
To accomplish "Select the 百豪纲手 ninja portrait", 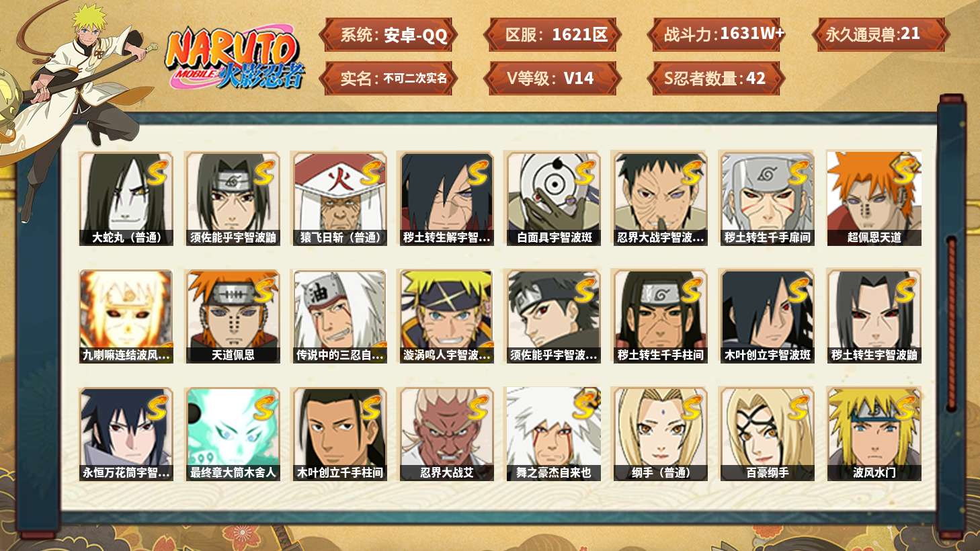I will click(x=767, y=434).
